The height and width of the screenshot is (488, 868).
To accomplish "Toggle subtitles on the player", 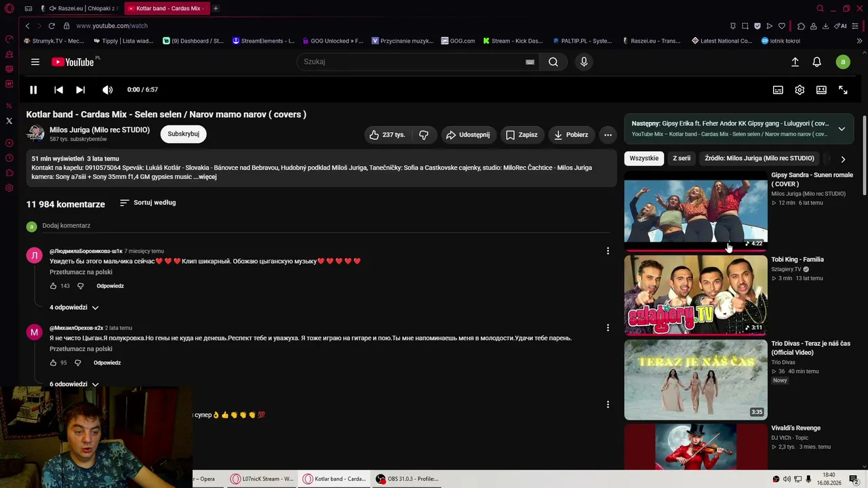I will point(778,89).
